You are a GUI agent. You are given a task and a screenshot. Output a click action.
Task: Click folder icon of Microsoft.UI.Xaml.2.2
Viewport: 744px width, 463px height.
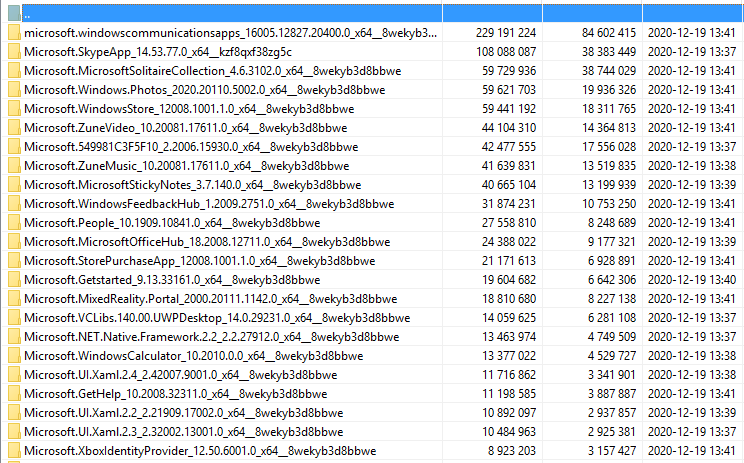14,412
